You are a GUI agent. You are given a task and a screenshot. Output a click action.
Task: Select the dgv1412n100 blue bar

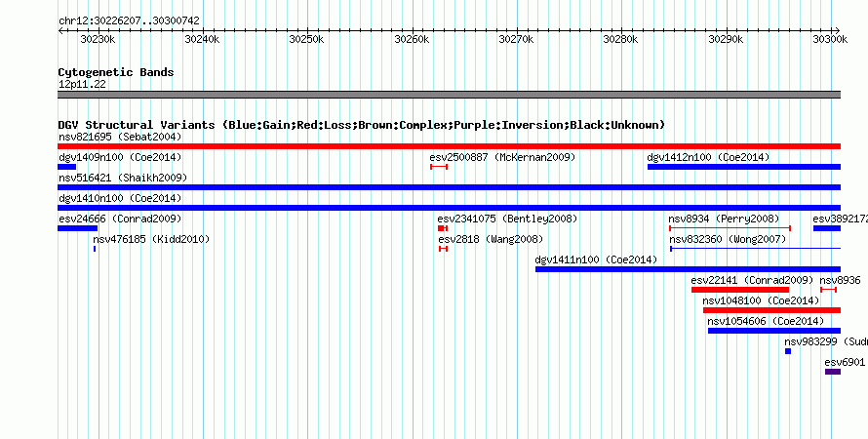coord(744,167)
